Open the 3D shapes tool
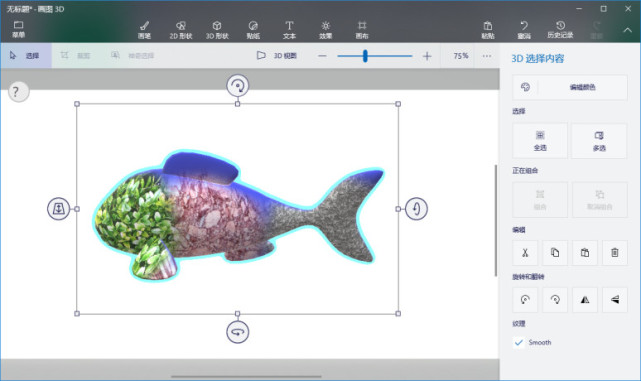The width and height of the screenshot is (641, 381). click(217, 30)
